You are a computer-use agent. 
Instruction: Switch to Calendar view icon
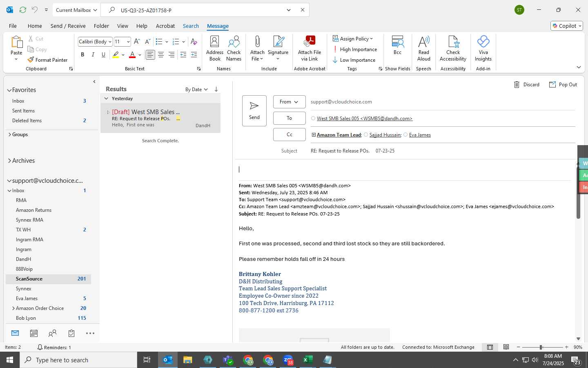click(34, 333)
